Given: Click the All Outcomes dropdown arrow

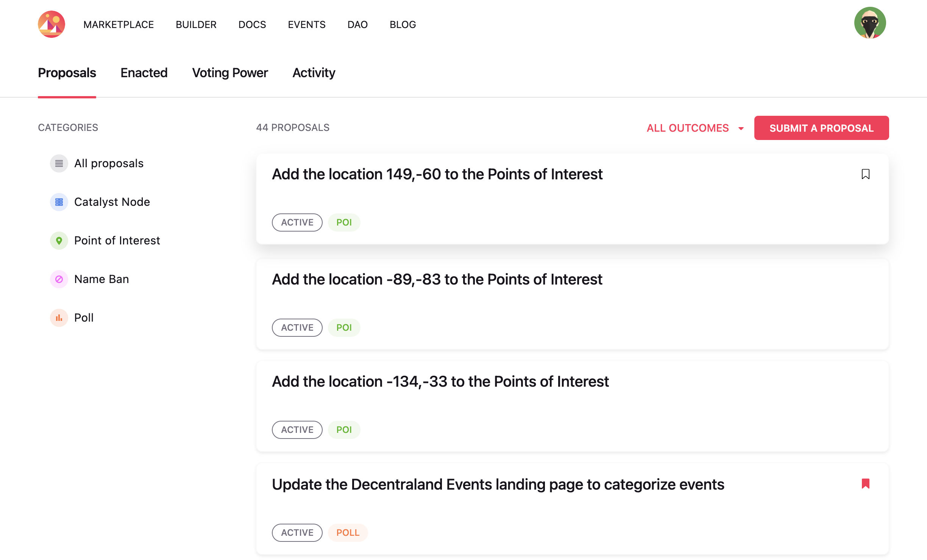Looking at the screenshot, I should point(741,129).
